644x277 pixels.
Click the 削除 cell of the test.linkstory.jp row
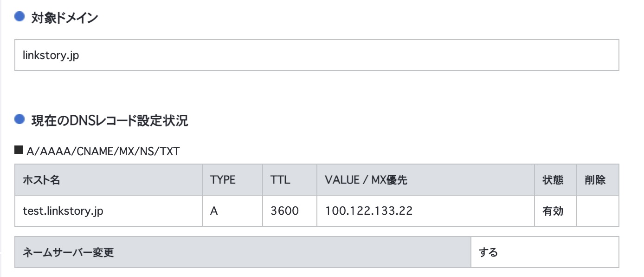coord(597,211)
